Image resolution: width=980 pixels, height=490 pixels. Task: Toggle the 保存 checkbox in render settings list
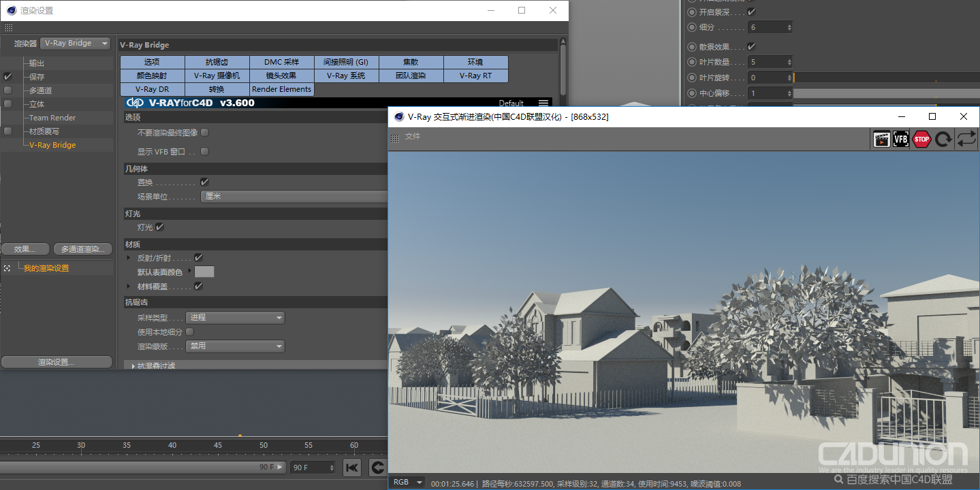click(x=7, y=77)
